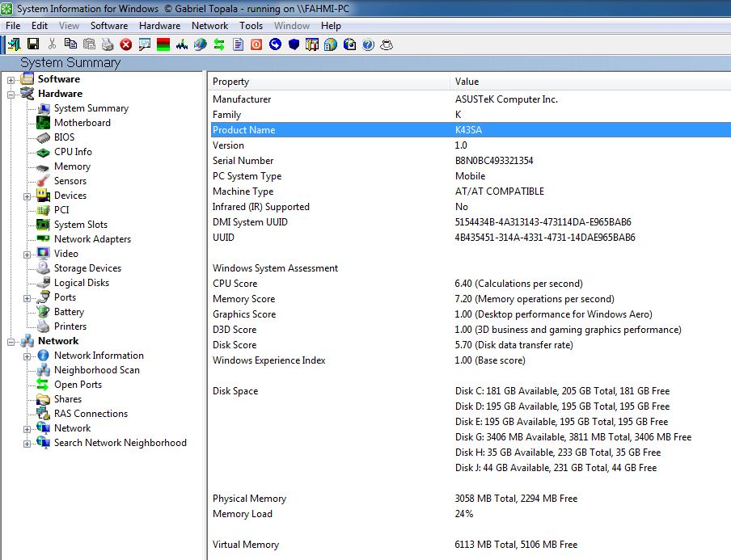The image size is (731, 560).
Task: Select Battery in the hardware tree
Action: click(69, 312)
